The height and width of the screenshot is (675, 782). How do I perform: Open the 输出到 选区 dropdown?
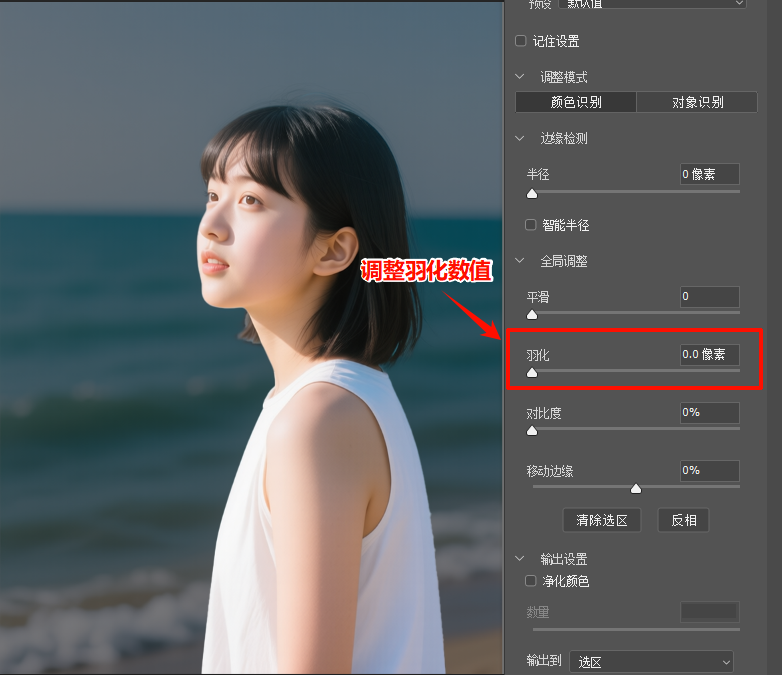(x=651, y=662)
